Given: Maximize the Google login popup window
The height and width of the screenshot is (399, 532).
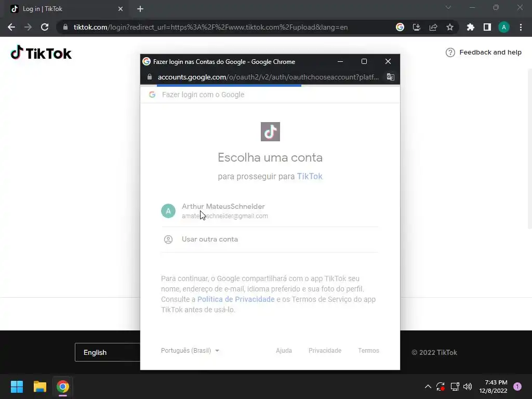Looking at the screenshot, I should pyautogui.click(x=364, y=61).
